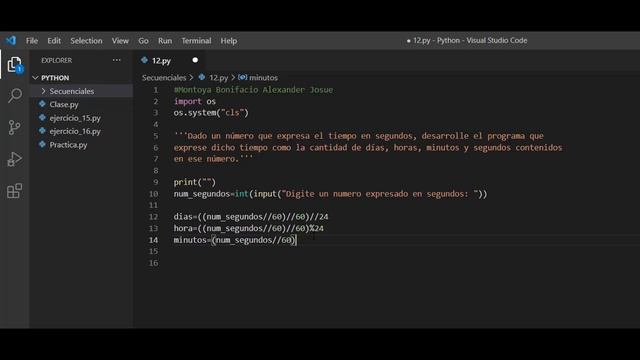Click line number 14 in gutter

tap(153, 240)
